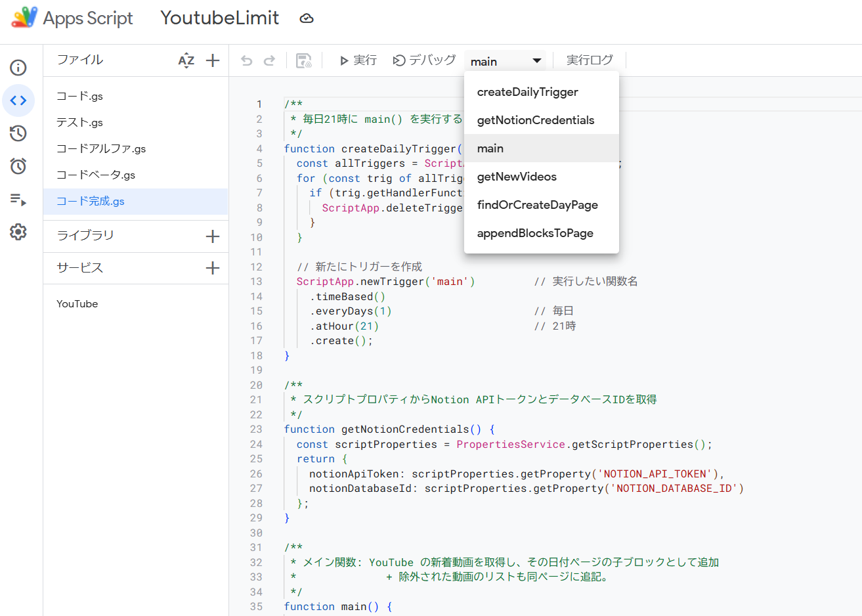
Task: Save project with floppy disk icon
Action: (x=304, y=60)
